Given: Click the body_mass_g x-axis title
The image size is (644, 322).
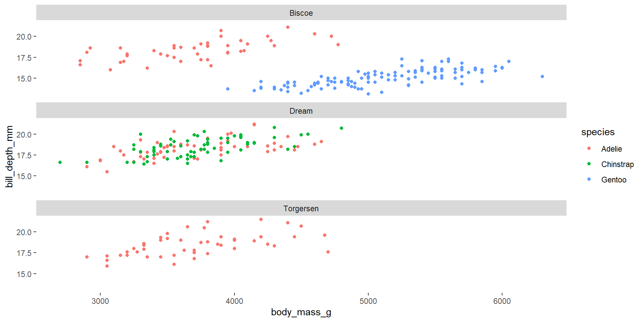Looking at the screenshot, I should coord(301,312).
